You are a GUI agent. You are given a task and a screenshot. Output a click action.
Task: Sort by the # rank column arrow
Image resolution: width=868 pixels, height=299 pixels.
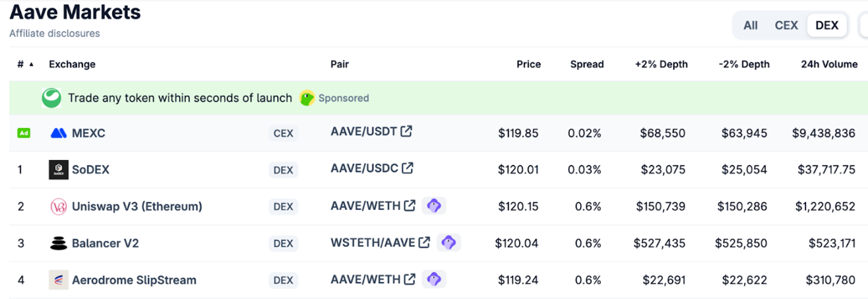[x=32, y=64]
